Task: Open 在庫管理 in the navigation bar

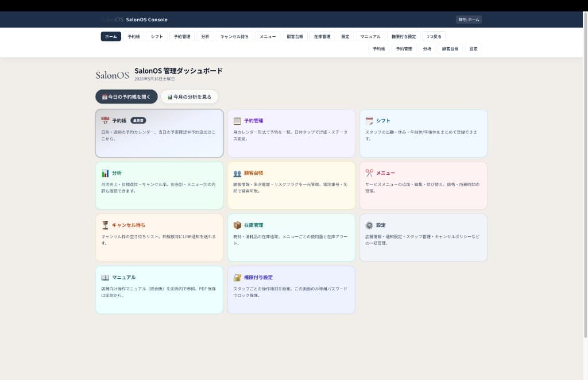Action: 322,36
